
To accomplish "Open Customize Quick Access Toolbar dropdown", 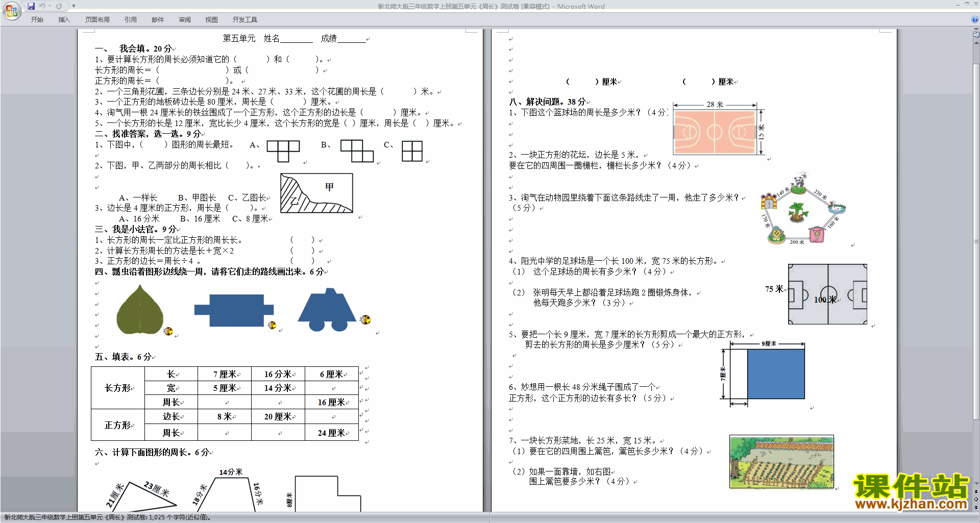I will click(x=73, y=6).
